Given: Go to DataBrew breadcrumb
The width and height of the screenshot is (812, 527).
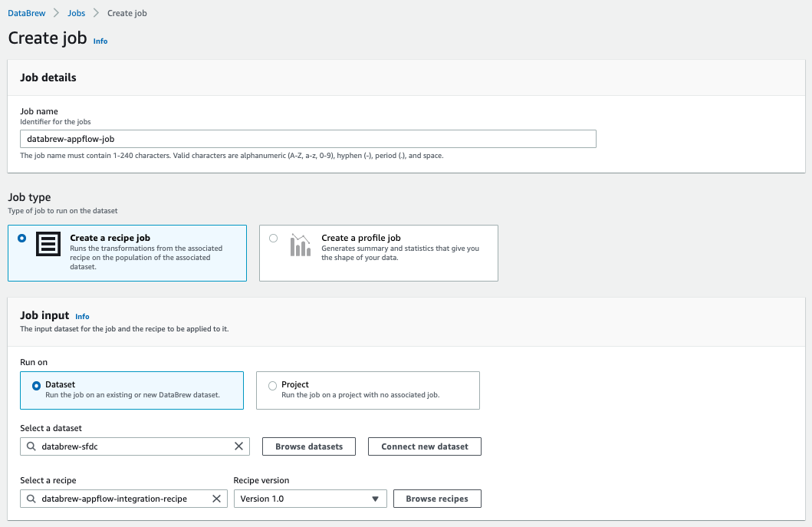Looking at the screenshot, I should (27, 13).
